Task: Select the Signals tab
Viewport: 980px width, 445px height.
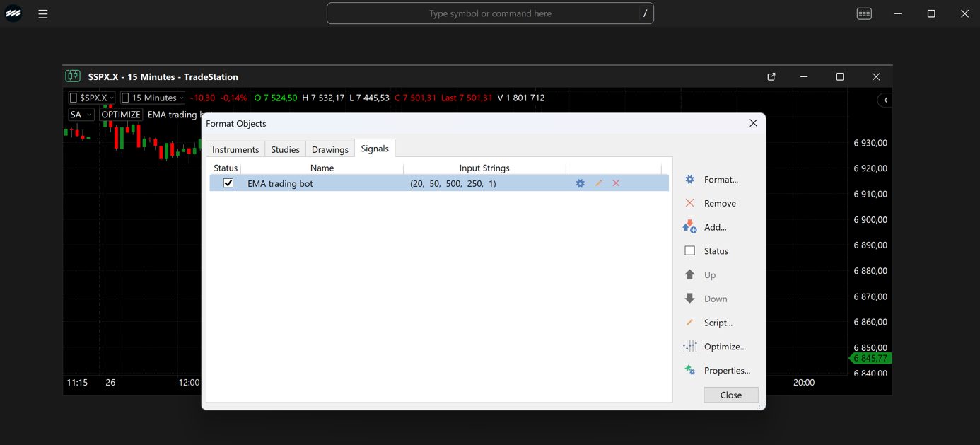Action: (x=375, y=149)
